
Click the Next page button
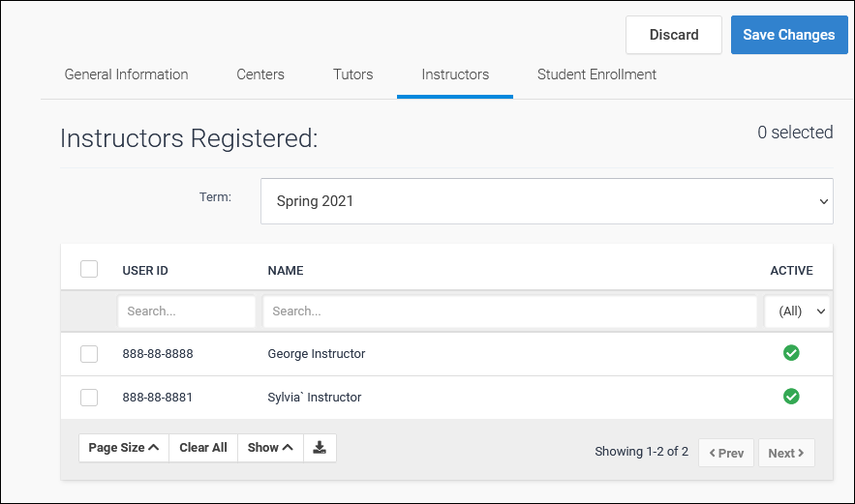point(785,453)
